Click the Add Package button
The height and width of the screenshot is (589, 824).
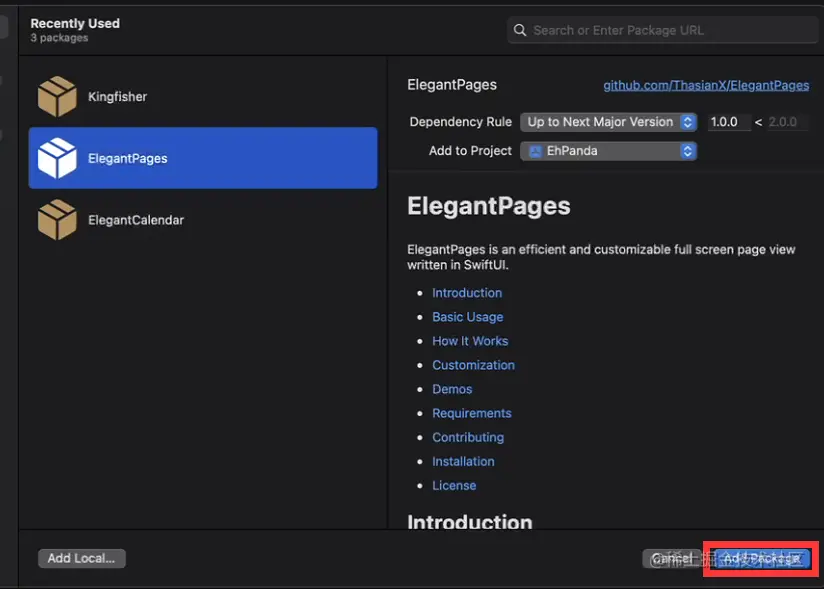761,559
